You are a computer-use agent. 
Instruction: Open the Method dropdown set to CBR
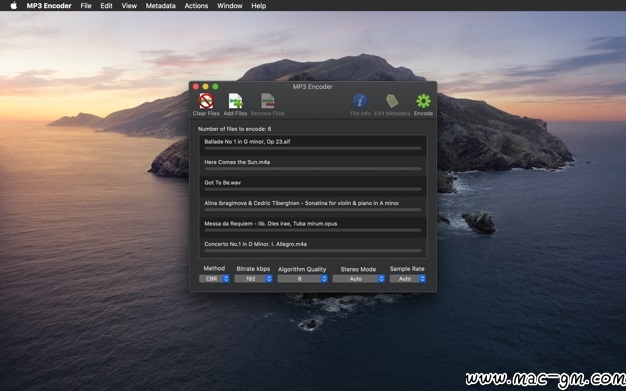(x=214, y=279)
